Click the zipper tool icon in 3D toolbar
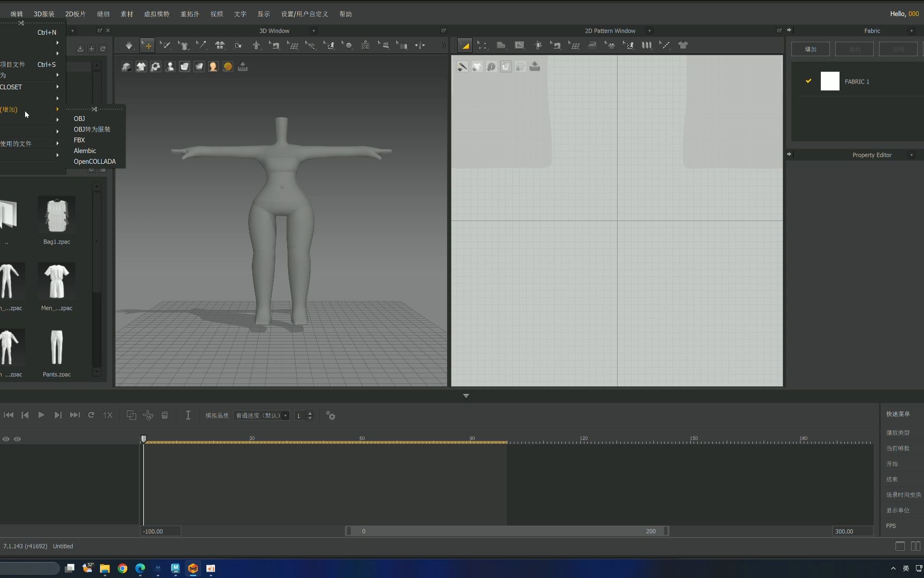This screenshot has width=924, height=578. [365, 45]
